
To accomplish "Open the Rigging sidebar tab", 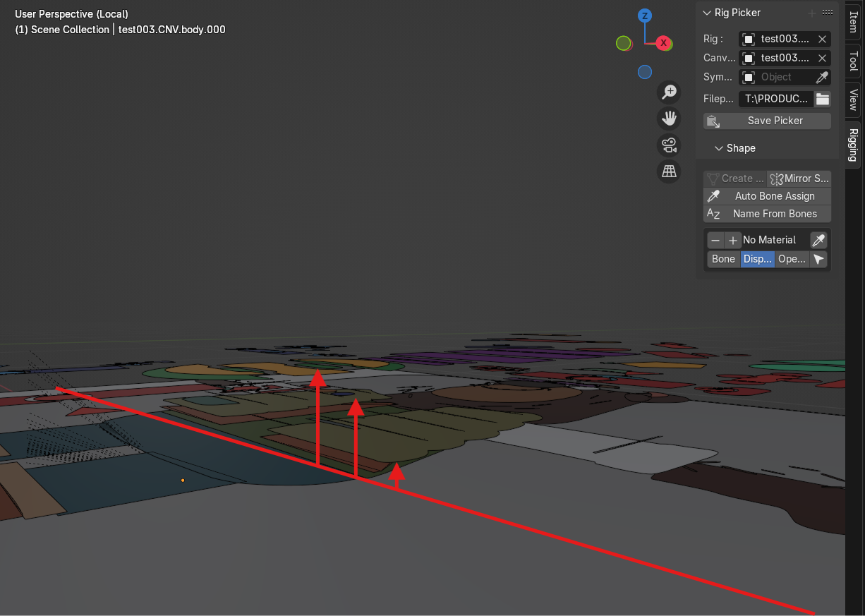I will click(x=853, y=145).
